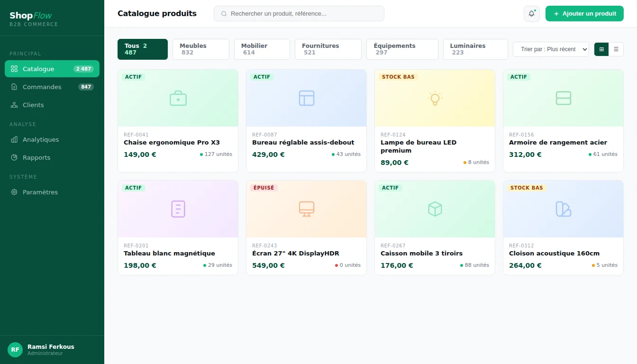The image size is (637, 364).
Task: Open Paramètres settings
Action: (x=52, y=192)
